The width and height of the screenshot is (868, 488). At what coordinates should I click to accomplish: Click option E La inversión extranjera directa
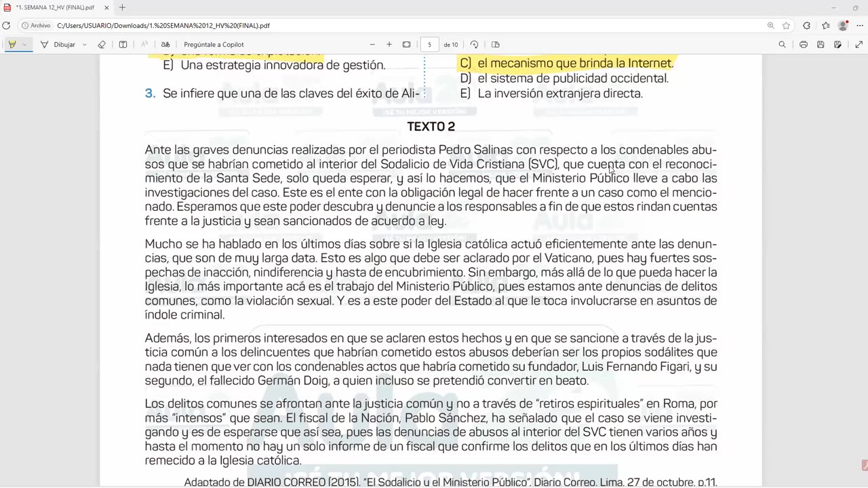pyautogui.click(x=551, y=94)
